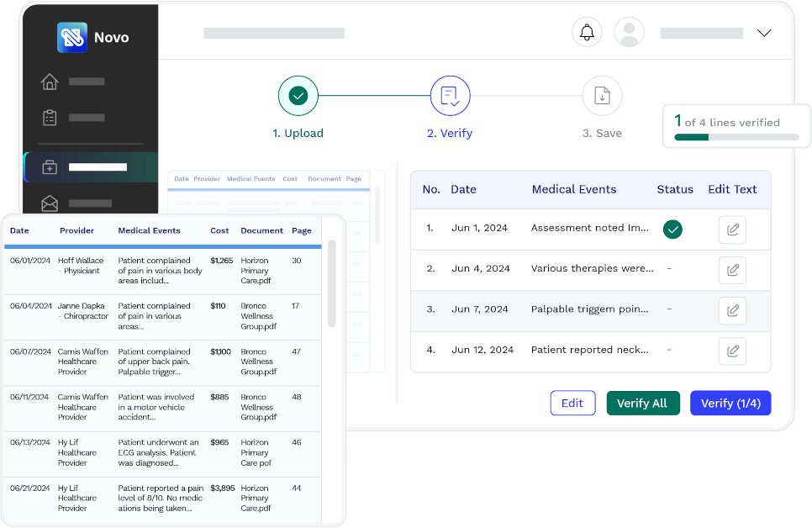Edit text for Jun 4, 2024 row
812x528 pixels.
point(732,270)
